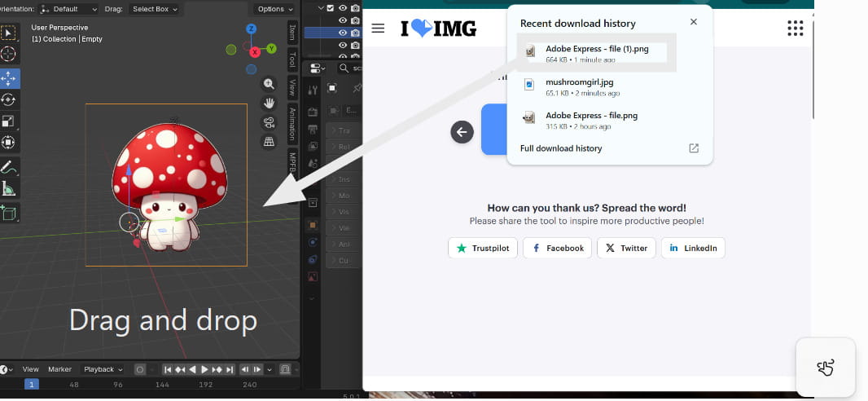The image size is (868, 401).
Task: Expand the Ani(mation) panel
Action: point(342,244)
